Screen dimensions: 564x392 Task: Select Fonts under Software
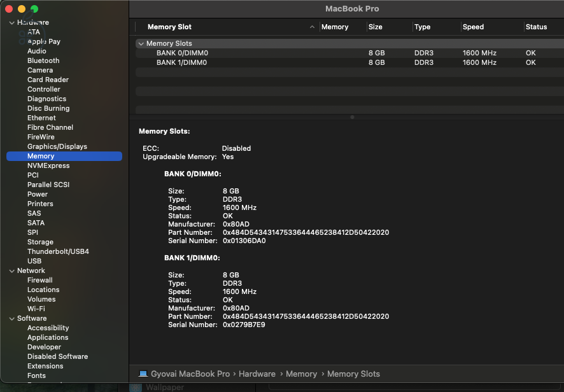(x=36, y=375)
